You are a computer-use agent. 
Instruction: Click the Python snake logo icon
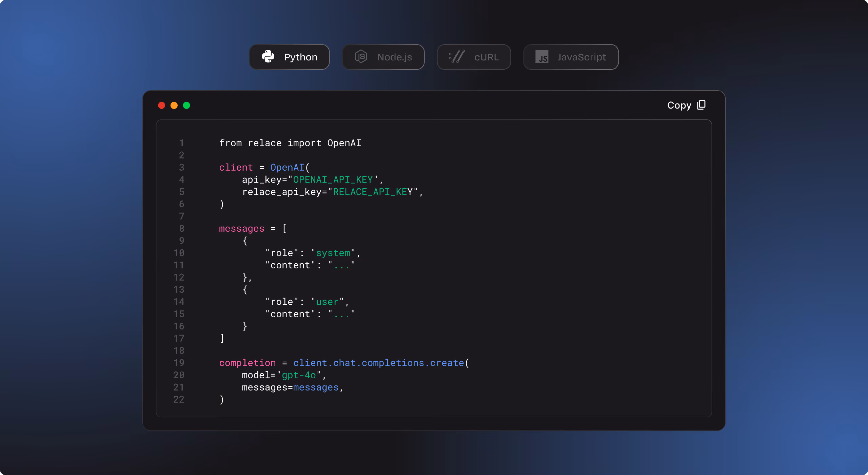pyautogui.click(x=268, y=57)
